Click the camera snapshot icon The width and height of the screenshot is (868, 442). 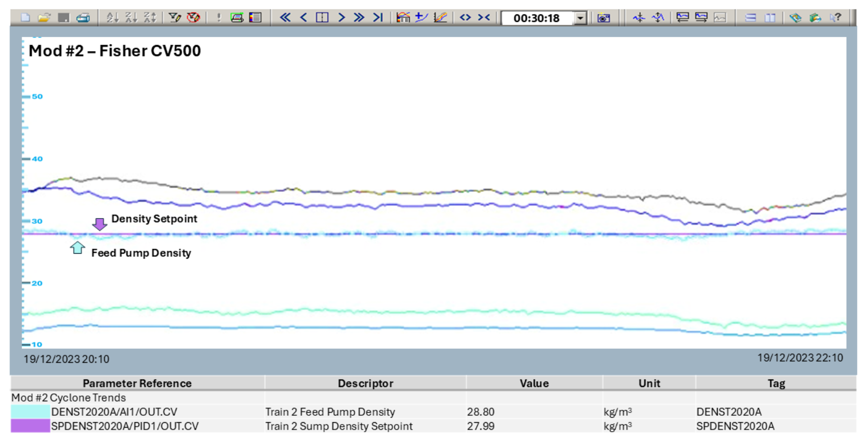point(604,18)
